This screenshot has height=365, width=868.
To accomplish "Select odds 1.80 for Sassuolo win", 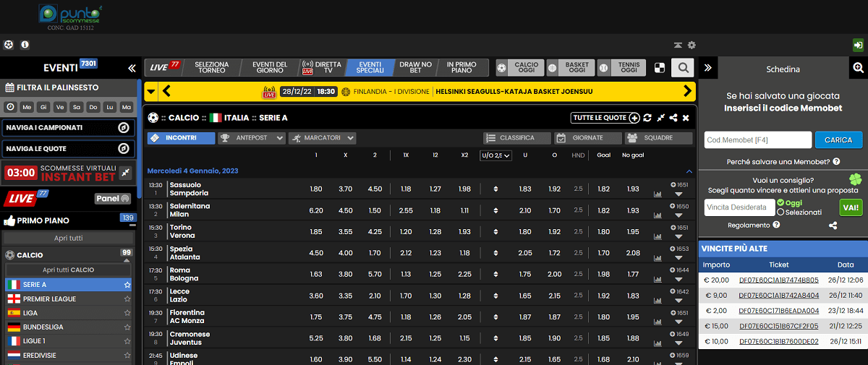I will [316, 189].
